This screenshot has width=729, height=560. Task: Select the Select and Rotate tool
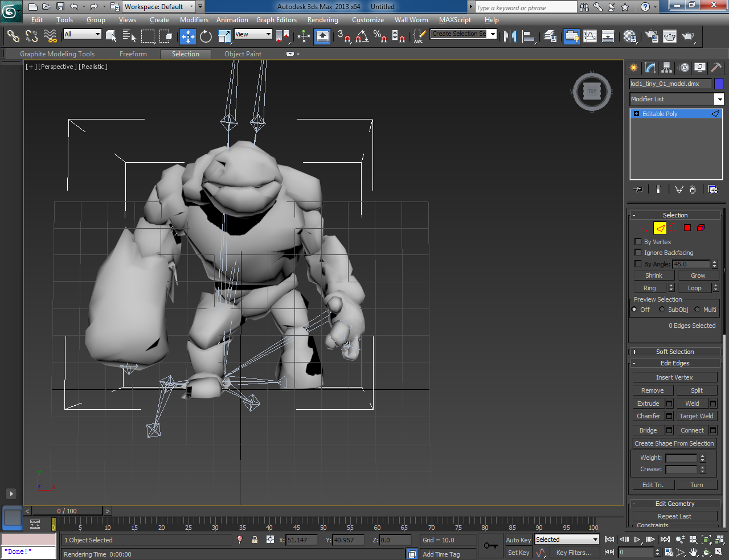click(x=204, y=36)
